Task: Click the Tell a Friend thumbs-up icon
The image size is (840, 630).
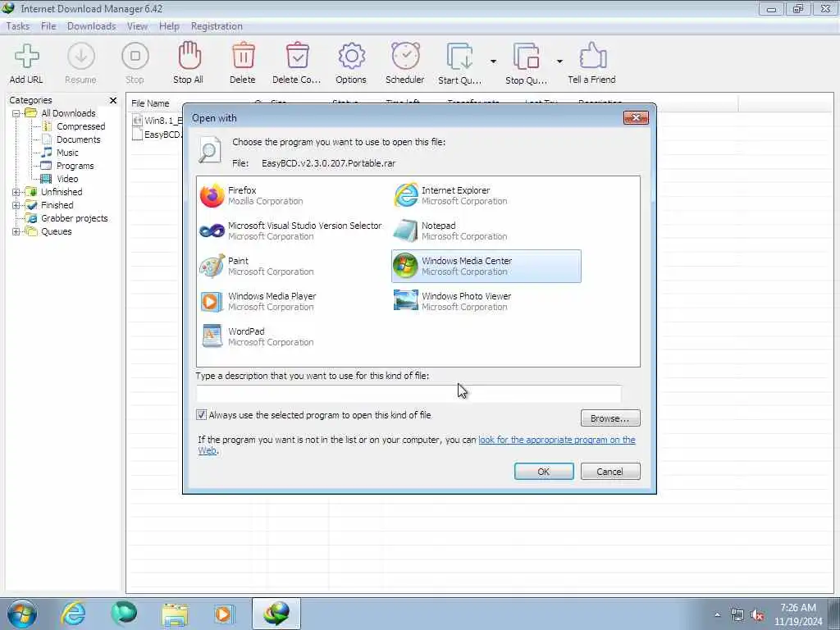Action: click(x=592, y=56)
